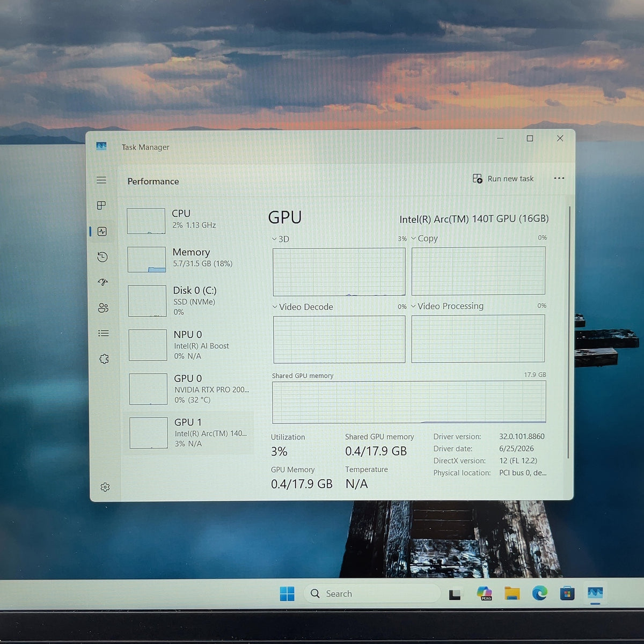Select the Performance page icon in sidebar
Image resolution: width=644 pixels, height=644 pixels.
click(102, 231)
